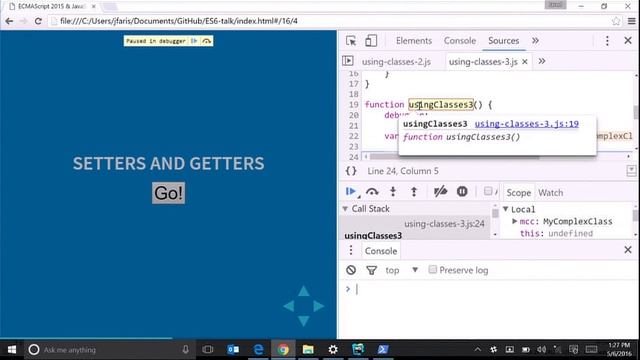Image resolution: width=640 pixels, height=360 pixels.
Task: Open Microsoft Edge from the taskbar
Action: pyautogui.click(x=258, y=350)
